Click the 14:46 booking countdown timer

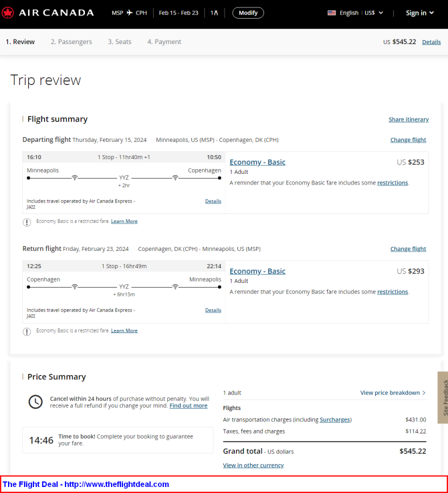pos(41,441)
